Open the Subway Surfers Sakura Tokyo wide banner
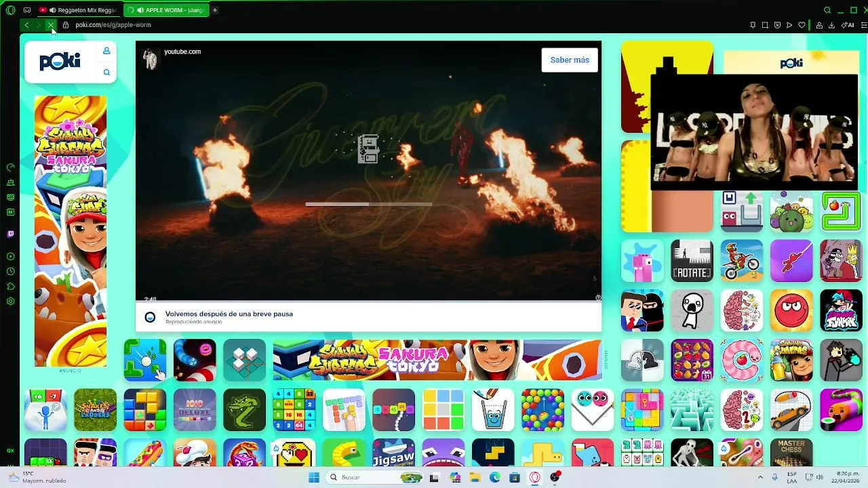The image size is (868, 488). pyautogui.click(x=437, y=360)
